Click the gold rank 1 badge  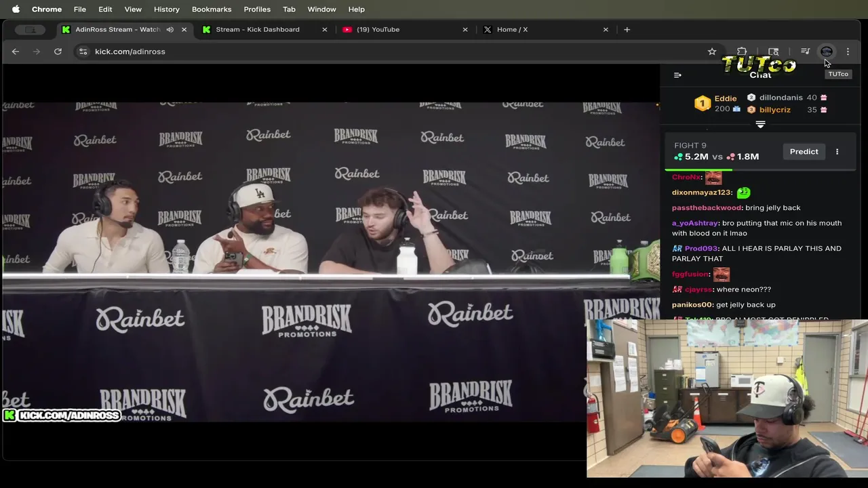coord(703,104)
